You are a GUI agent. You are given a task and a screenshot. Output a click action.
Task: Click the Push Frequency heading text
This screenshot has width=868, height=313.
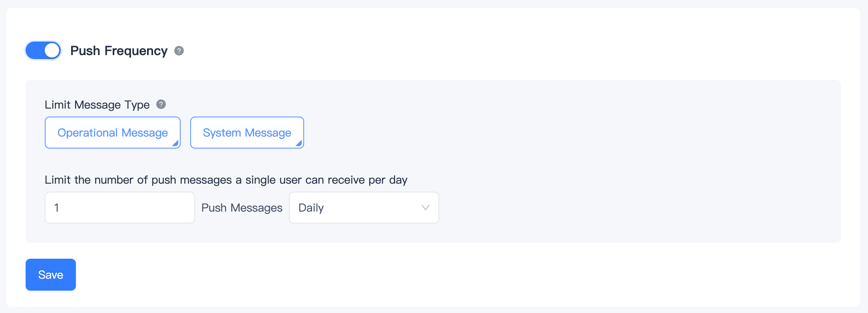pos(119,51)
